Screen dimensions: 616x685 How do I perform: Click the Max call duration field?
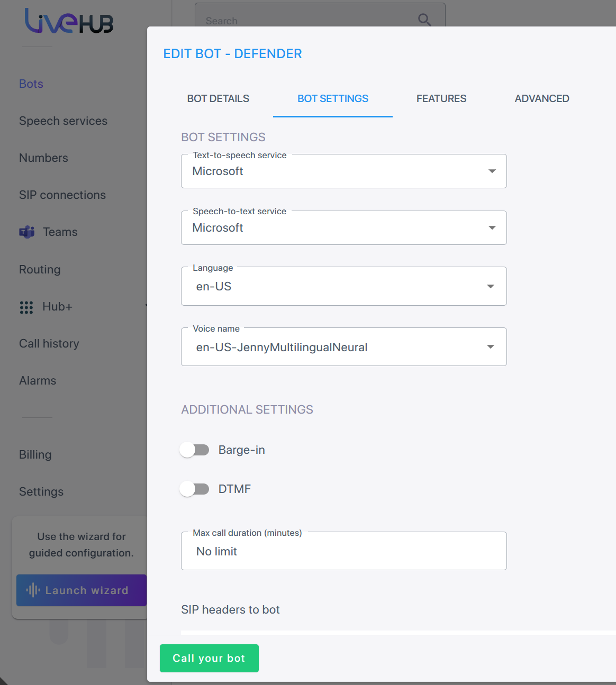344,551
